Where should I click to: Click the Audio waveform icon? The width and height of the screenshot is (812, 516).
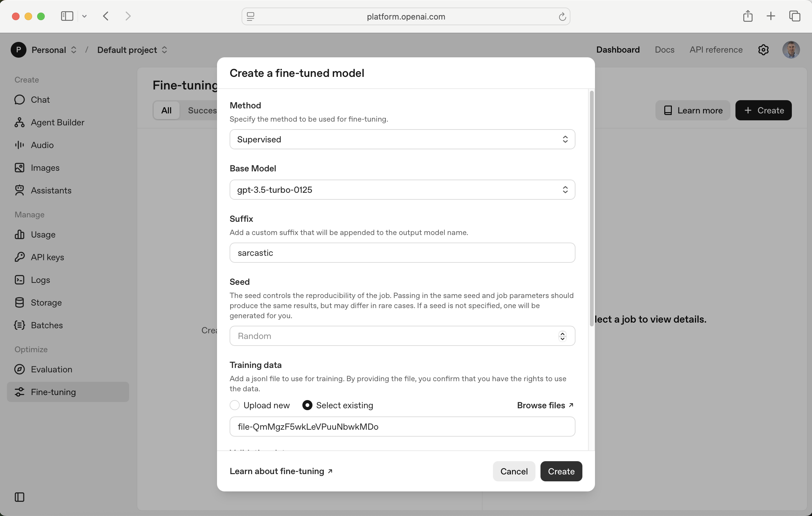(x=19, y=145)
